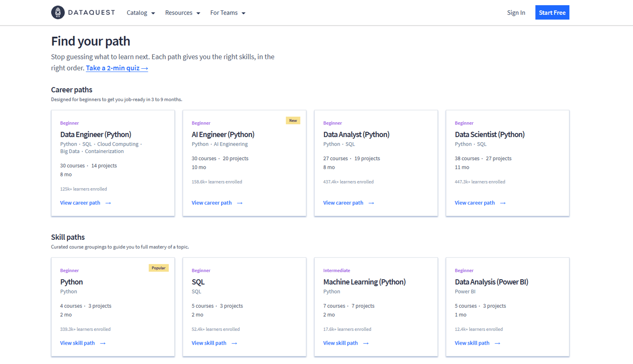Click the Find your path heading
The width and height of the screenshot is (633, 364).
91,41
